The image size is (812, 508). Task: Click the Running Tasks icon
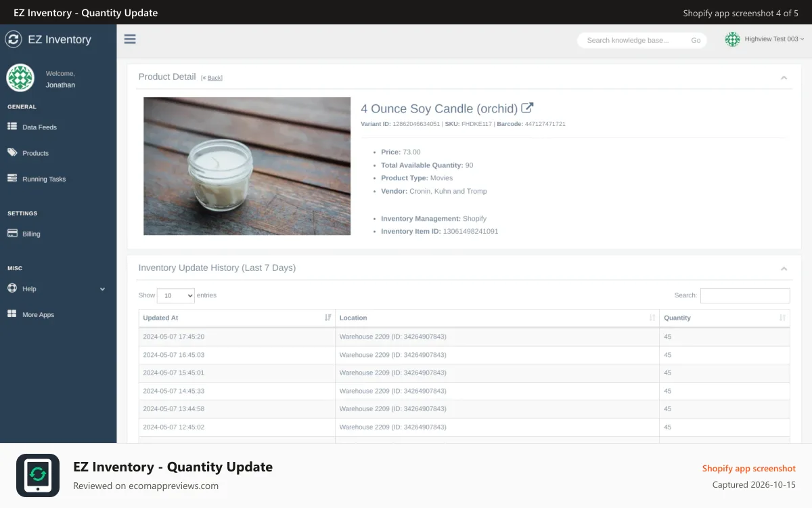(12, 179)
